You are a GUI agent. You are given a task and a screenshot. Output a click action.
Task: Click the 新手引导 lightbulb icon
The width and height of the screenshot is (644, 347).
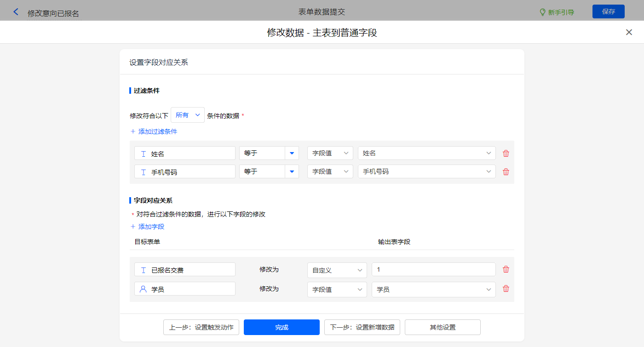pos(543,12)
